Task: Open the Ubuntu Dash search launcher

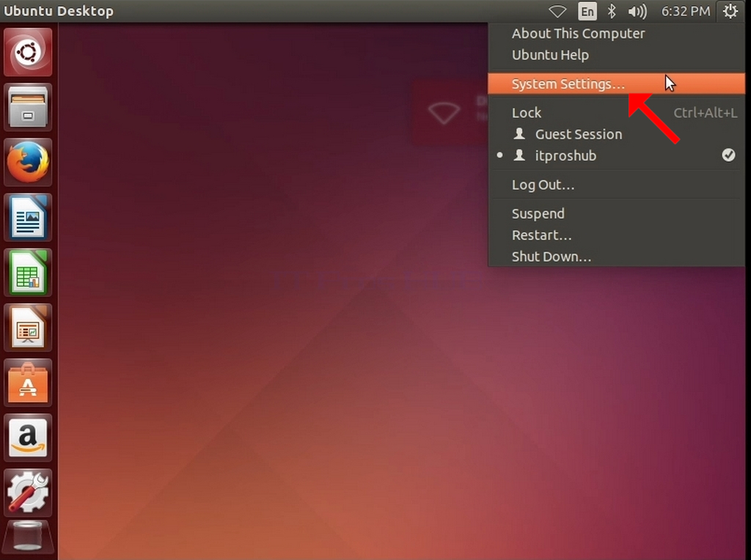Action: pos(28,52)
